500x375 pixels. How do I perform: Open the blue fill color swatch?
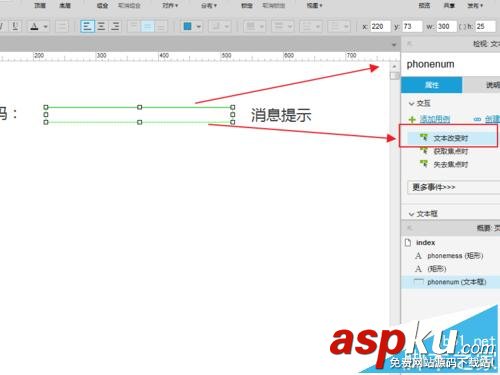(188, 26)
